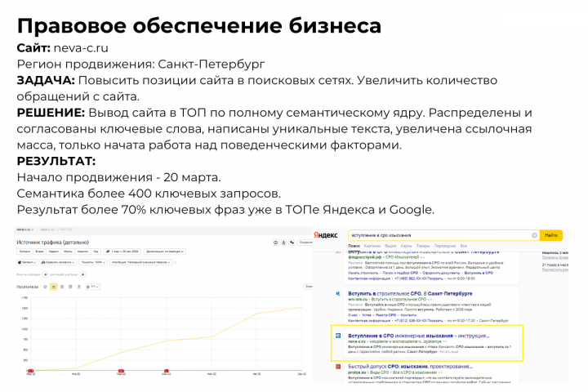
Task: Select the pie chart view icon
Action: pyautogui.click(x=45, y=287)
